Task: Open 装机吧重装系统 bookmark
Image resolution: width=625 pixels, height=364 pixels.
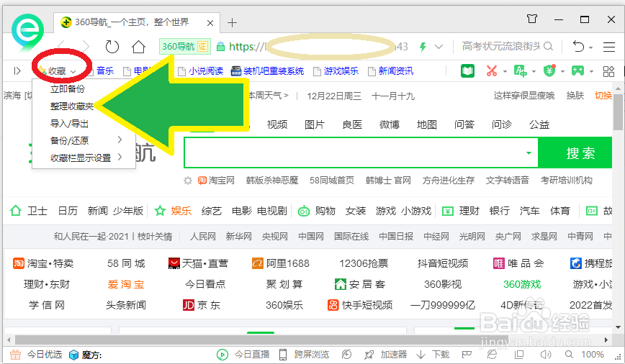Action: 267,71
